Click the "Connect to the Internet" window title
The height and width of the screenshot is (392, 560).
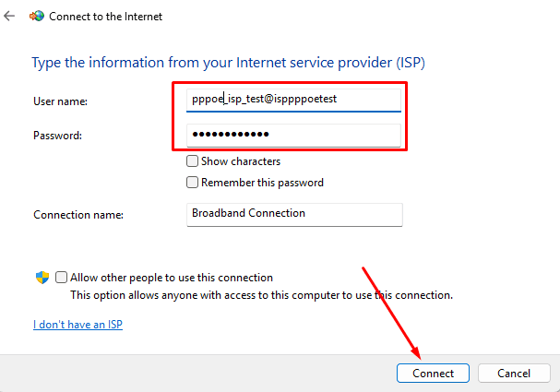(x=107, y=16)
